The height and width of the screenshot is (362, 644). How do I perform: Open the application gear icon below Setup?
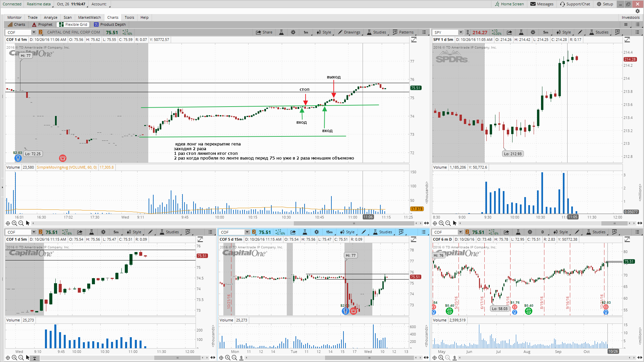(x=638, y=11)
